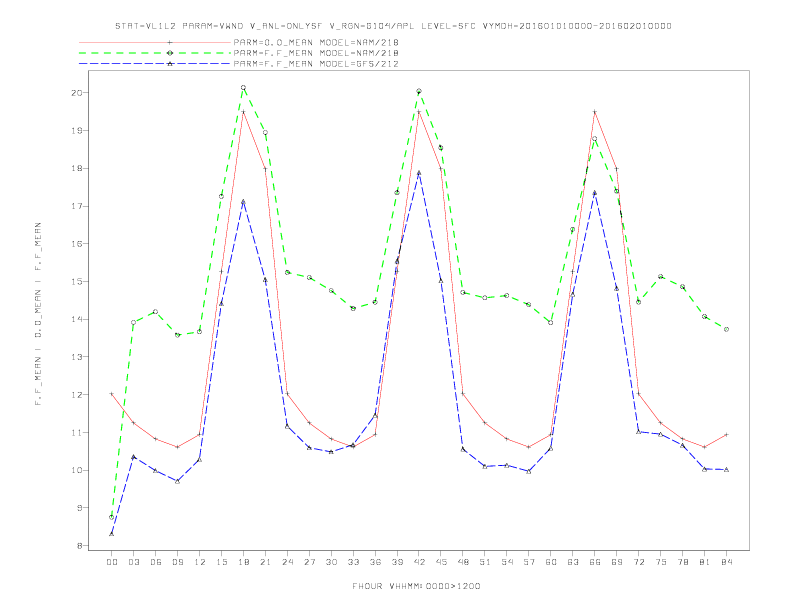Click y-axis tick label 13
The image size is (792, 612).
pos(77,357)
